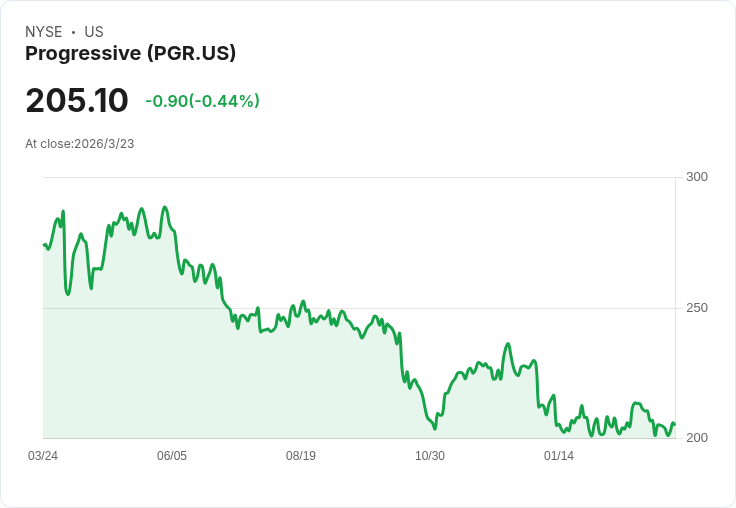Select the 08/19 date on x-axis
Image resolution: width=736 pixels, height=508 pixels.
click(301, 456)
